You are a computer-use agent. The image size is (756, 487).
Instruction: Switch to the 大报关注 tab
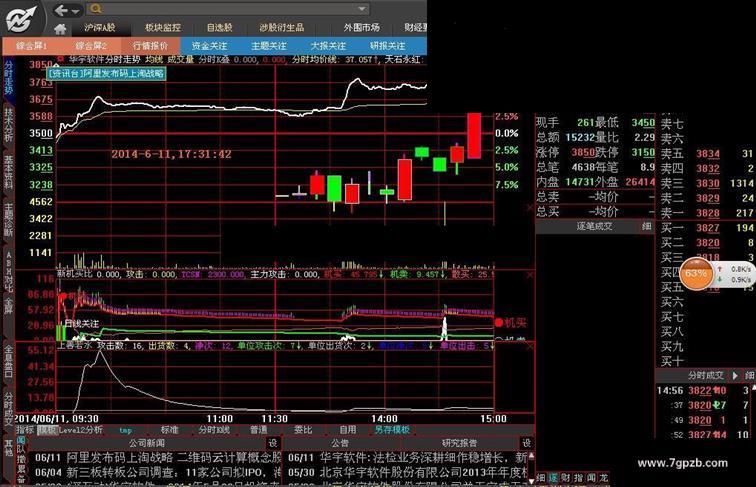coord(328,46)
